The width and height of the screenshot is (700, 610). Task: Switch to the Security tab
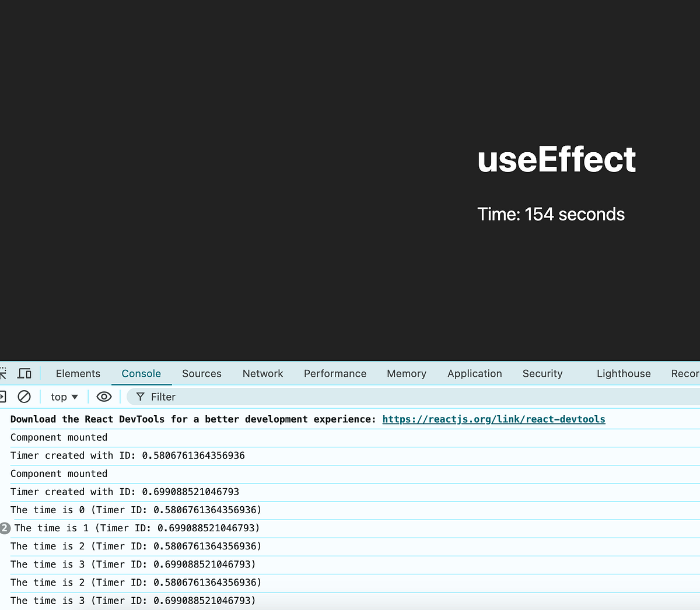[542, 373]
